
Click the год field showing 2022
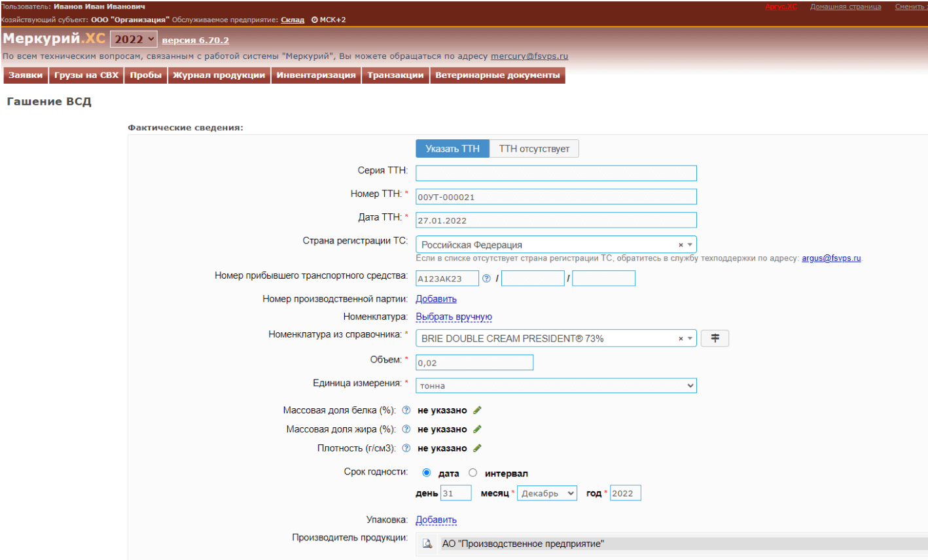click(x=625, y=493)
